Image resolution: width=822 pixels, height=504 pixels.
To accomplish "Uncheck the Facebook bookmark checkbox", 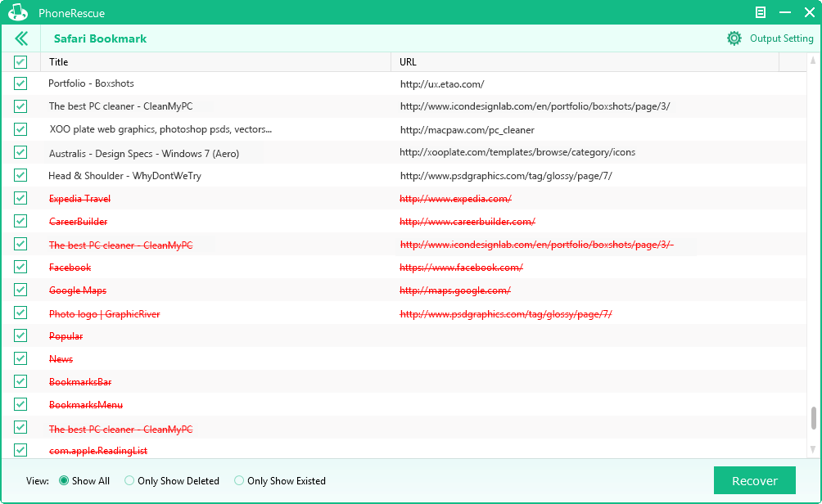I will point(20,267).
